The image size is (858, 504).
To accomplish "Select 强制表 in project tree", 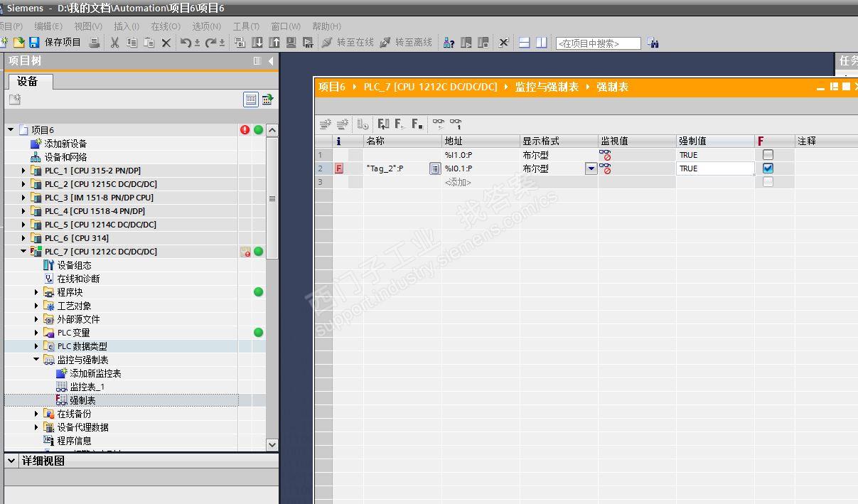I will [82, 400].
